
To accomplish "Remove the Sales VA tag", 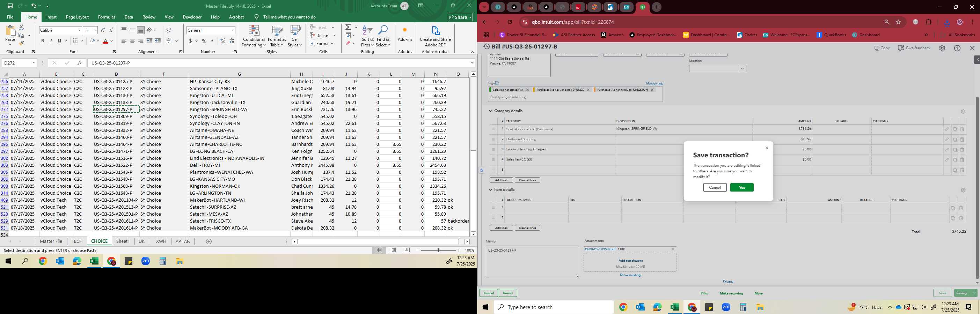I will 527,90.
